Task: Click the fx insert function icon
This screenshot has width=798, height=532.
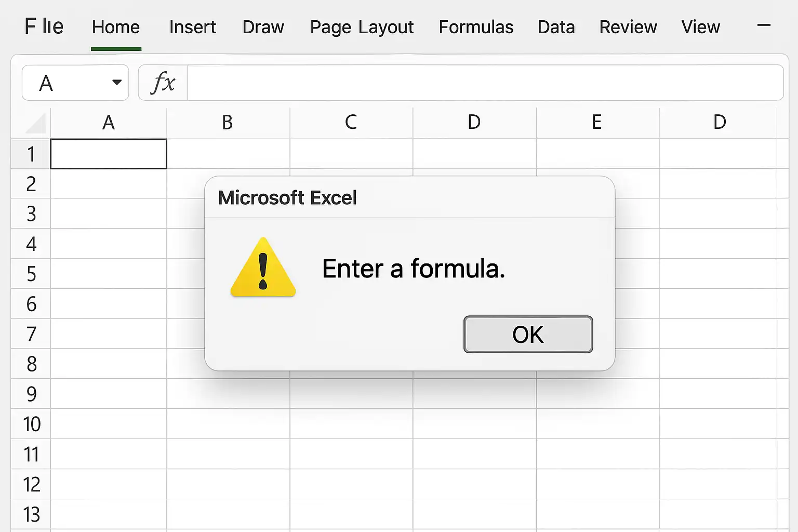Action: pyautogui.click(x=163, y=83)
